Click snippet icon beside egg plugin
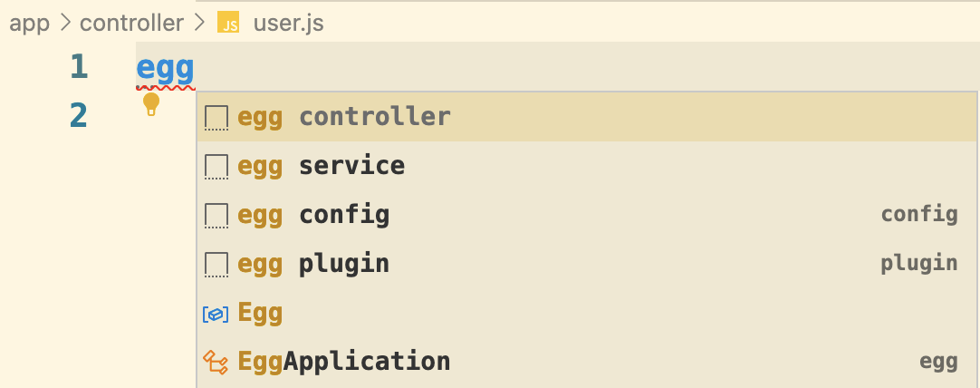 click(216, 264)
